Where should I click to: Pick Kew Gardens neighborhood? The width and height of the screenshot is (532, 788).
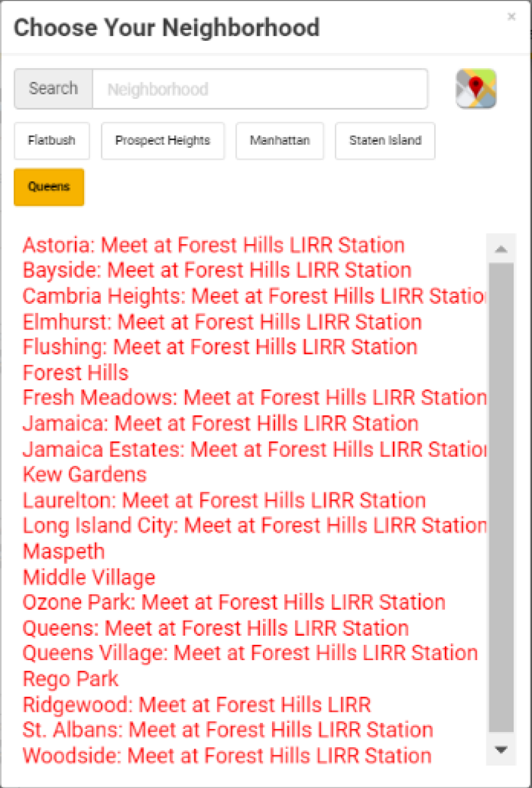click(85, 474)
